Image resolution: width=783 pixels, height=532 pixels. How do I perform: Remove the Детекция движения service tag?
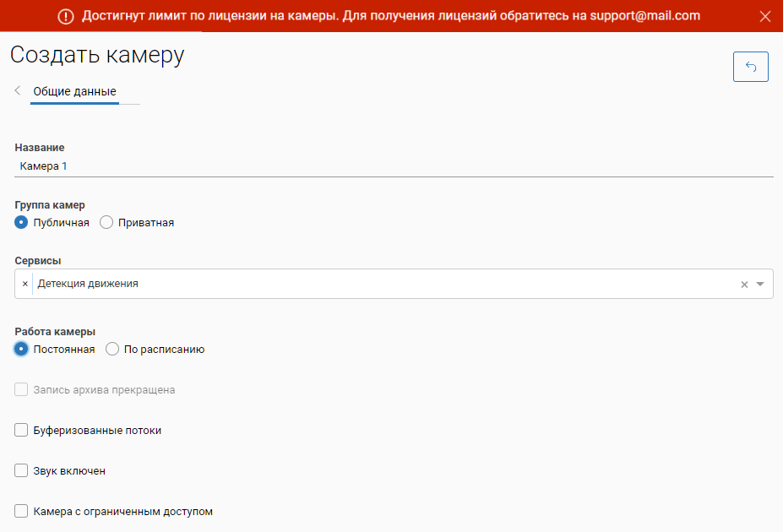coord(24,284)
